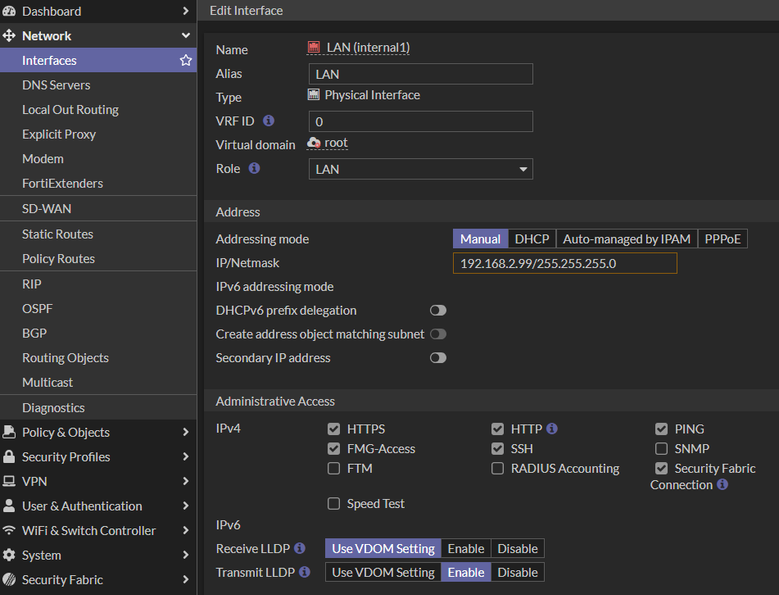Open the Role dropdown
Screen dimensions: 779x595
(420, 169)
